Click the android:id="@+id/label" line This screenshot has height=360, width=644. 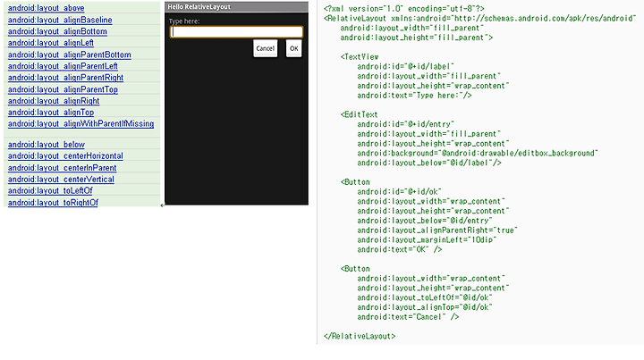[406, 66]
